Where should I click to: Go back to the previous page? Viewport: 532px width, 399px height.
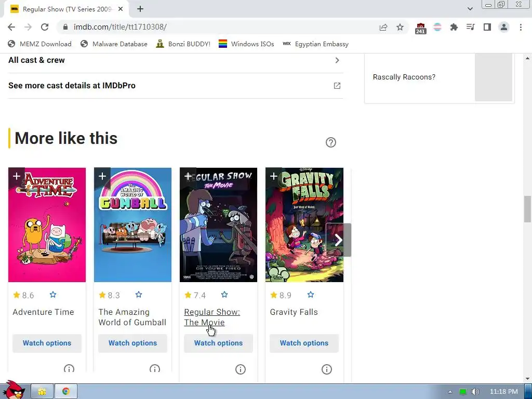point(11,27)
